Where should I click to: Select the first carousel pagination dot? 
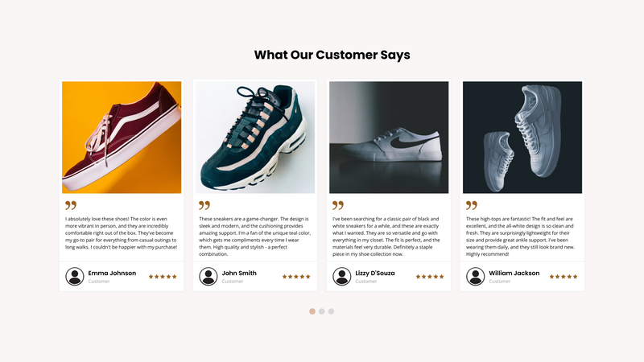312,311
